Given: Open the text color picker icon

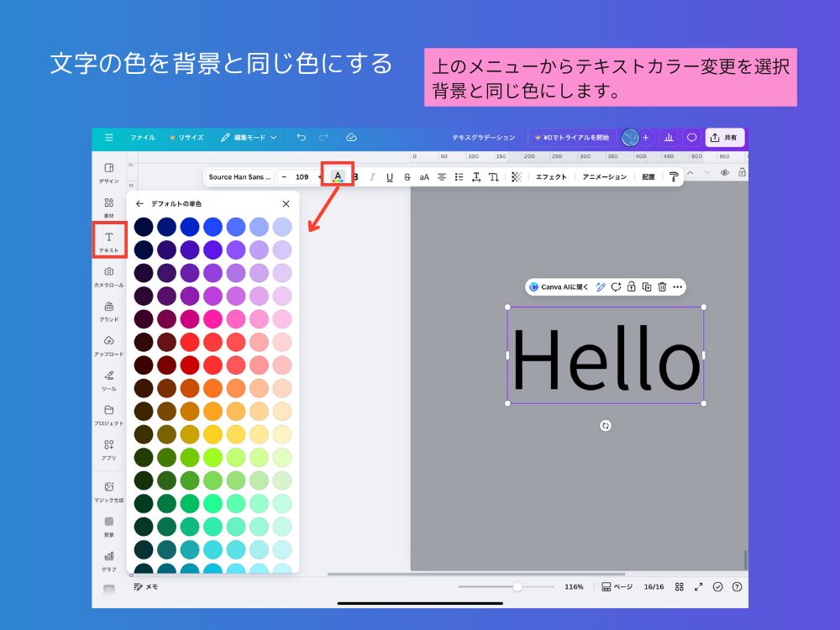Looking at the screenshot, I should pyautogui.click(x=339, y=176).
